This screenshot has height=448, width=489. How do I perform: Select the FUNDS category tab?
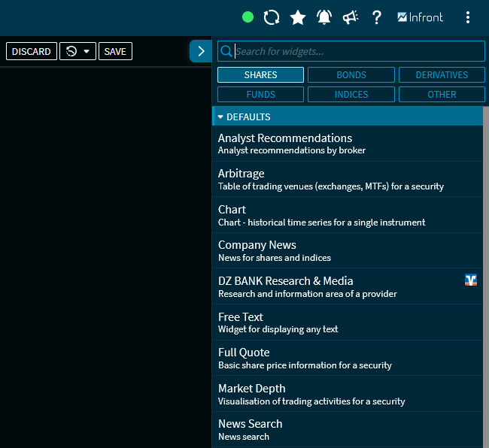[x=260, y=95]
